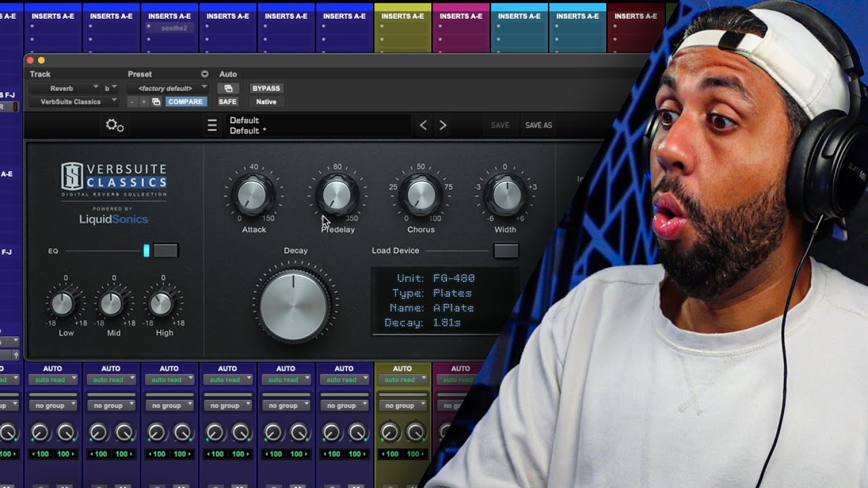Open 'no group' dropdown on olive strip
This screenshot has height=488, width=868.
tap(402, 405)
